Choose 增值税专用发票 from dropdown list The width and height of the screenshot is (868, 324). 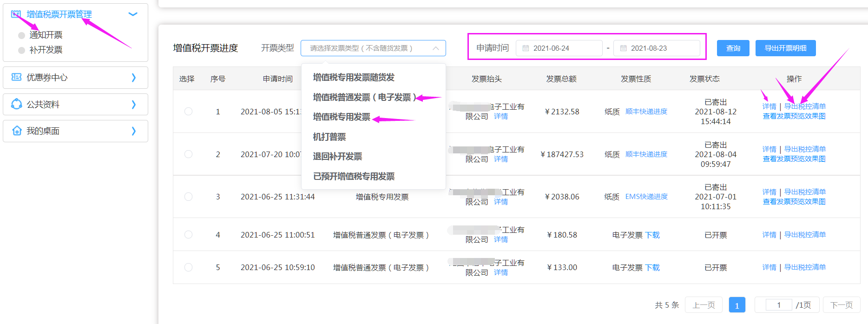pos(342,117)
